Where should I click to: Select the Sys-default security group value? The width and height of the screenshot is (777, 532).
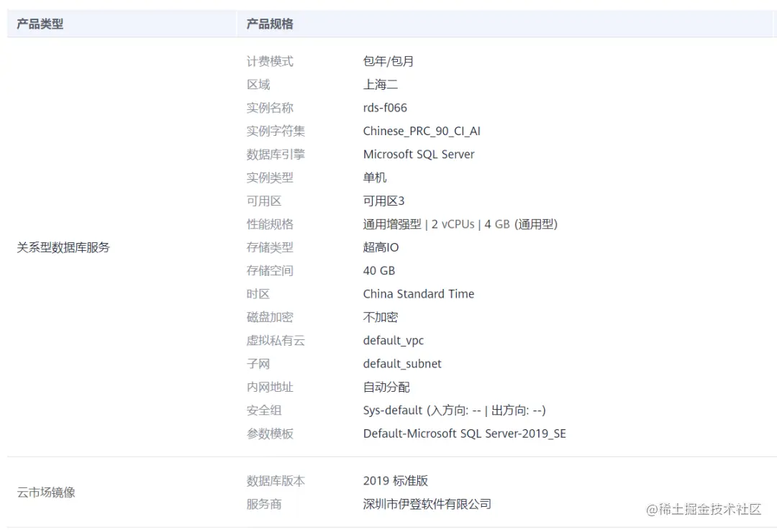[x=455, y=411]
